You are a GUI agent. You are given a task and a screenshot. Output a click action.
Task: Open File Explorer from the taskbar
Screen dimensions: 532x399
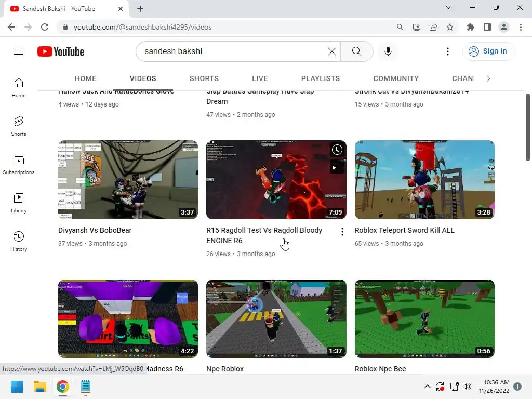tap(39, 387)
